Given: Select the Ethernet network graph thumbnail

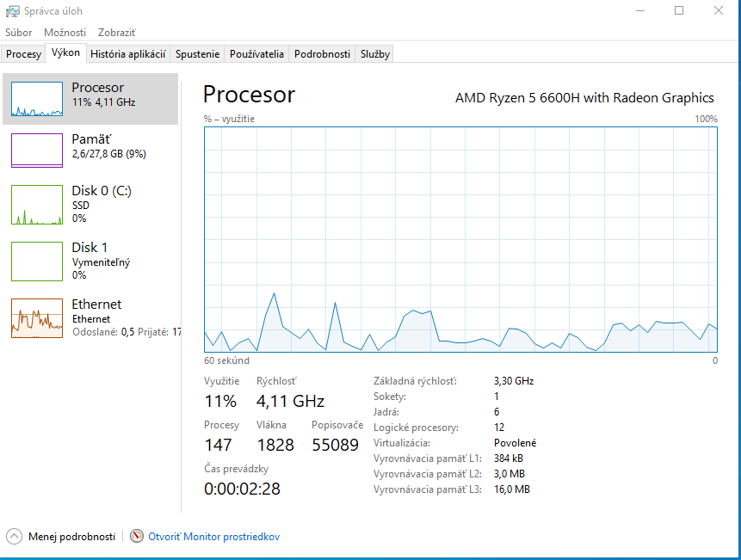Looking at the screenshot, I should coord(37,318).
